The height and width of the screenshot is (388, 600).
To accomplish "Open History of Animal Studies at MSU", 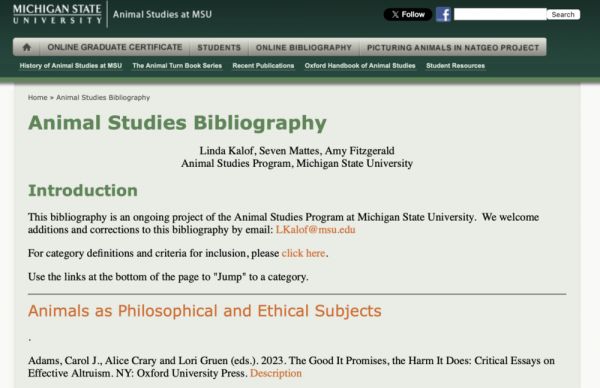I will click(x=71, y=66).
